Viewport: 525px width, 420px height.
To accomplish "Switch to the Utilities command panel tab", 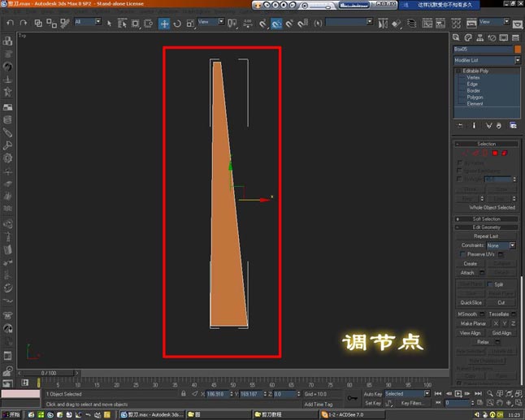I will (x=515, y=37).
